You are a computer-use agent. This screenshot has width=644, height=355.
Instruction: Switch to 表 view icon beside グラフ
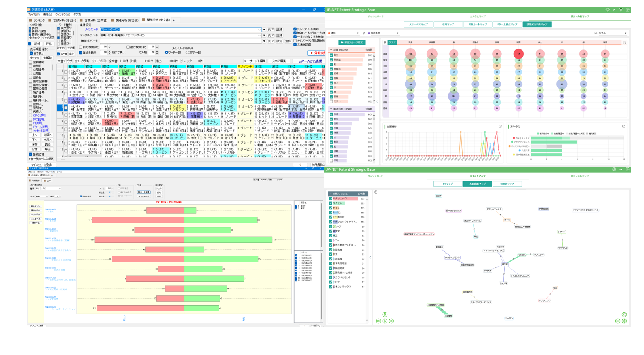385,42
